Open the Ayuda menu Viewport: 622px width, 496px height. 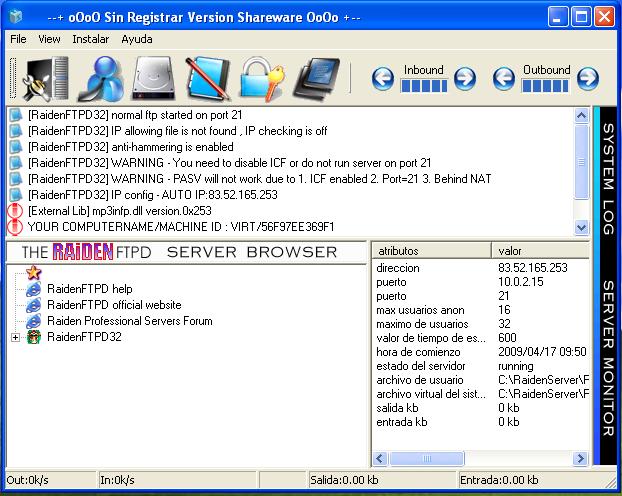(x=136, y=39)
